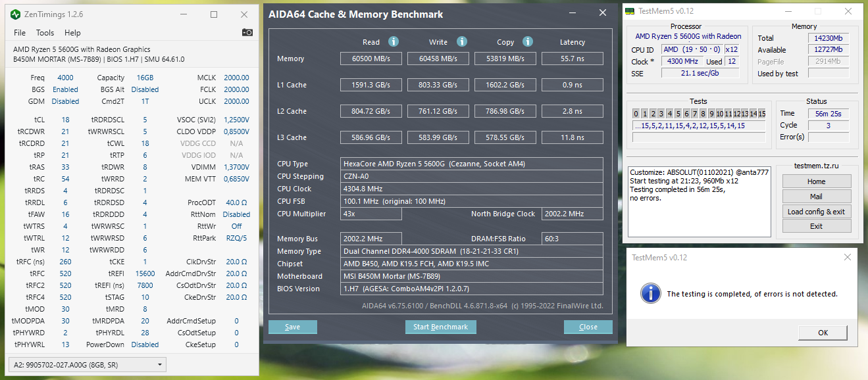Take screenshot with ZenTimings camera icon
The width and height of the screenshot is (868, 380).
click(x=247, y=32)
